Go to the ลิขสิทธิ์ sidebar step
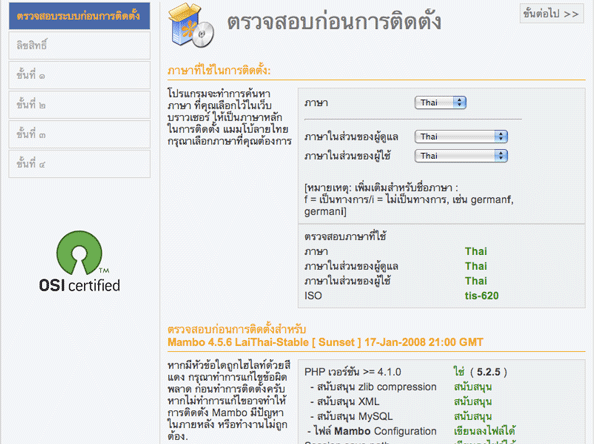 [x=79, y=45]
